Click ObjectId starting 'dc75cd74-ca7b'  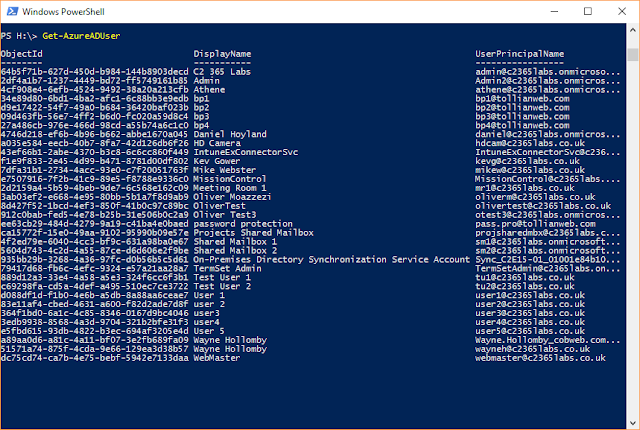(x=95, y=358)
